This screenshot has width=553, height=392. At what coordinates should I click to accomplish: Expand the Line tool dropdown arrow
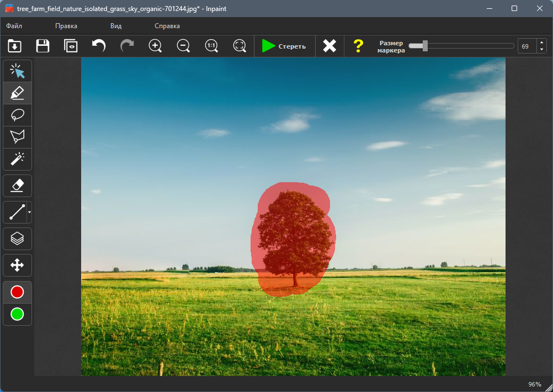point(29,213)
